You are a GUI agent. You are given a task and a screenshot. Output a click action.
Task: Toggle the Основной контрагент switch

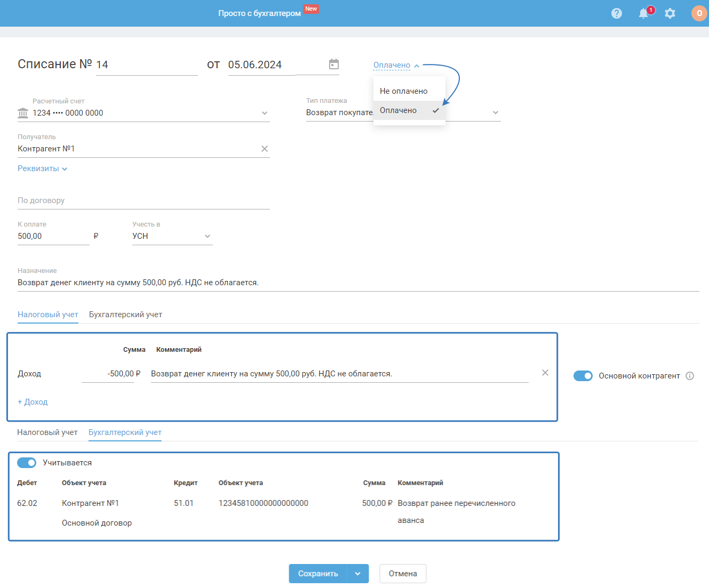tap(583, 376)
